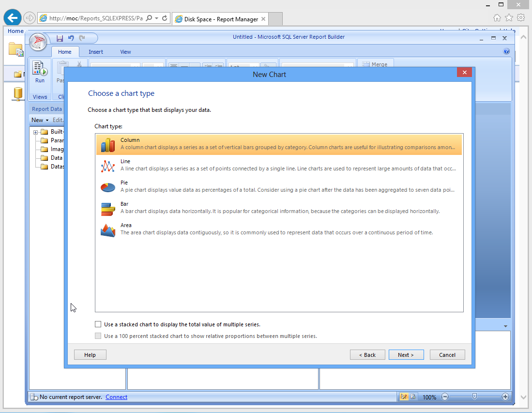Click the Run report icon

click(x=40, y=72)
